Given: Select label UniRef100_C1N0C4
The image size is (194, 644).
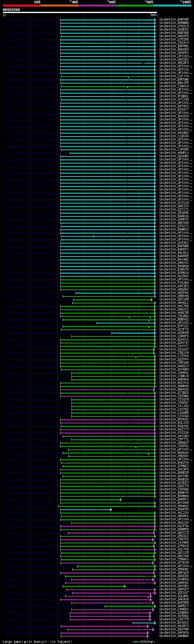Looking at the screenshot, I should 174,86.
